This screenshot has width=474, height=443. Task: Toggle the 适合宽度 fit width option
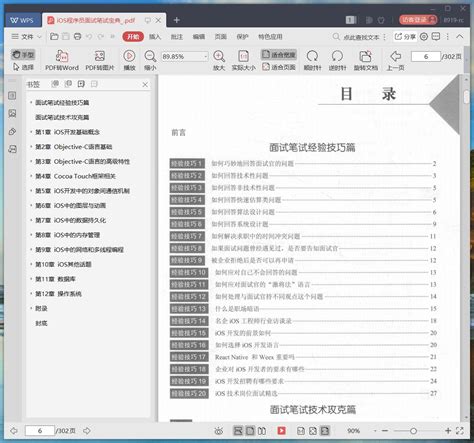pyautogui.click(x=279, y=54)
